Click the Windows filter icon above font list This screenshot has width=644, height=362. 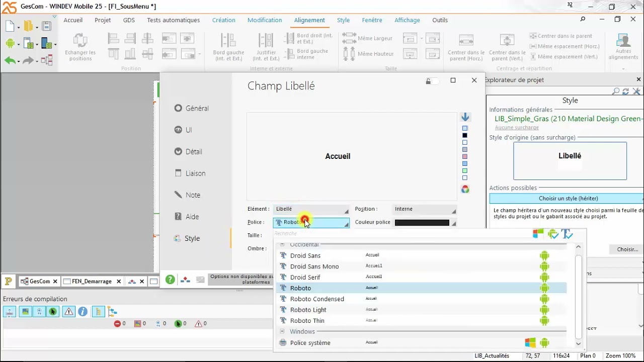(538, 234)
